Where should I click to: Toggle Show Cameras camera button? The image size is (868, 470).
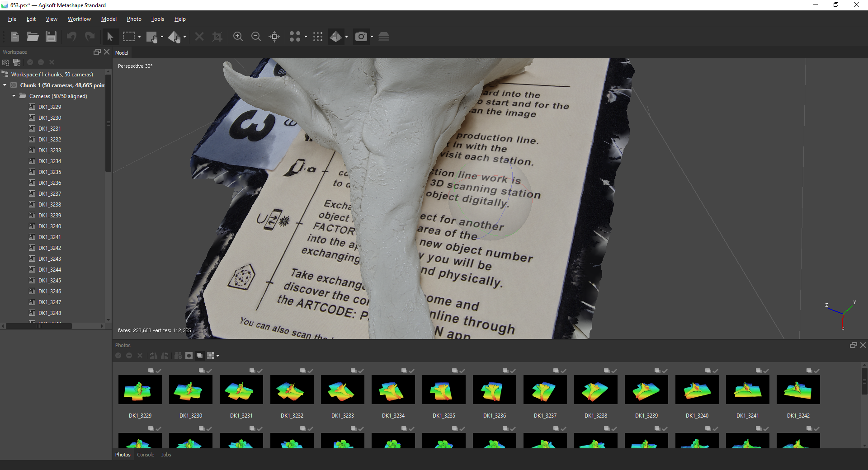coord(361,37)
